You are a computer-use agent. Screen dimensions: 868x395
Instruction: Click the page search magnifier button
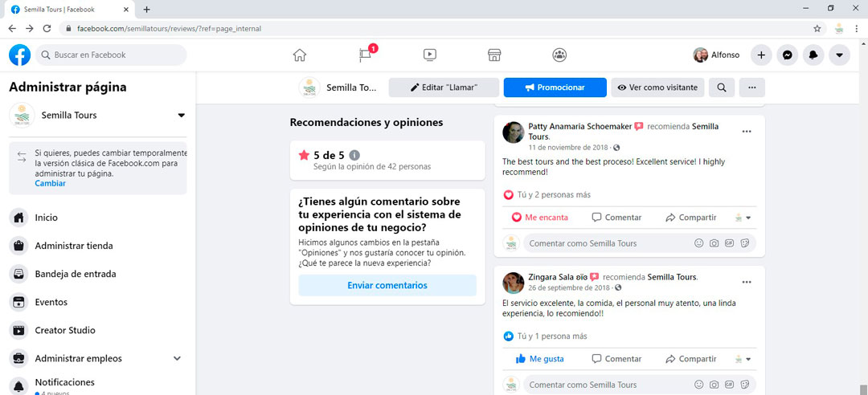(721, 88)
